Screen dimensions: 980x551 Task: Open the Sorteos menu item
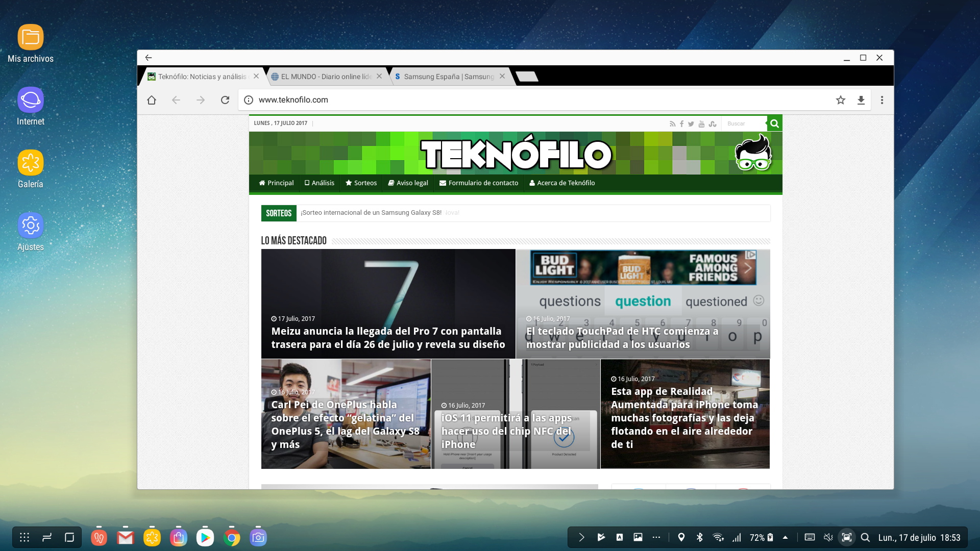361,183
